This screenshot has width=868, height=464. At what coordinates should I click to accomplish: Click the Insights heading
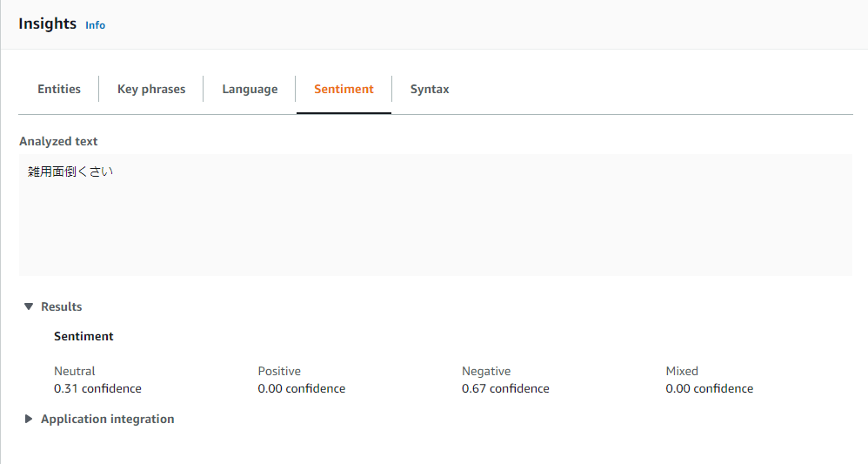tap(47, 24)
